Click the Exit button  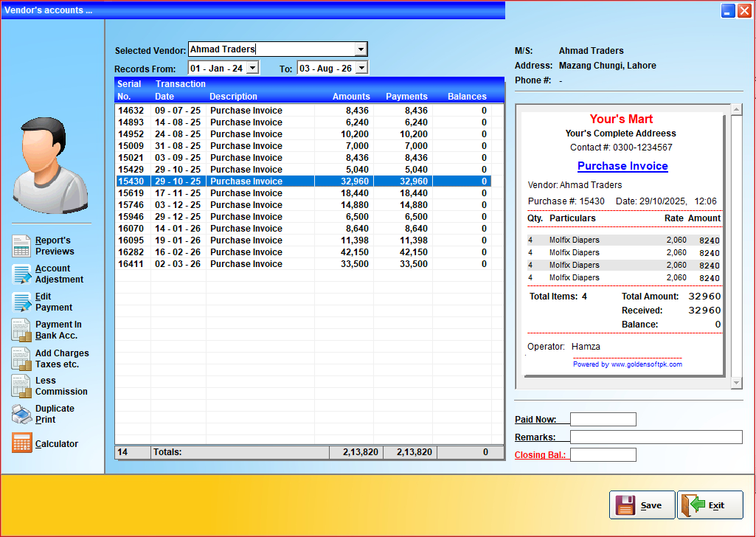pyautogui.click(x=710, y=505)
